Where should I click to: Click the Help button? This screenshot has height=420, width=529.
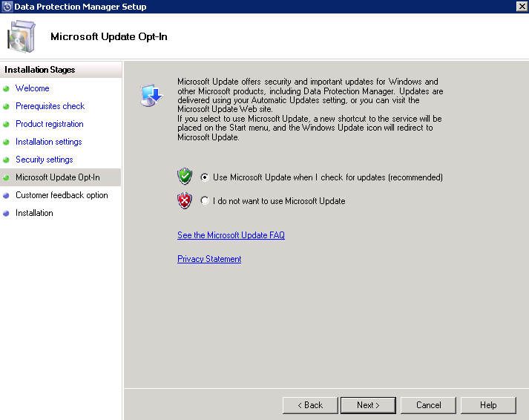pyautogui.click(x=488, y=405)
